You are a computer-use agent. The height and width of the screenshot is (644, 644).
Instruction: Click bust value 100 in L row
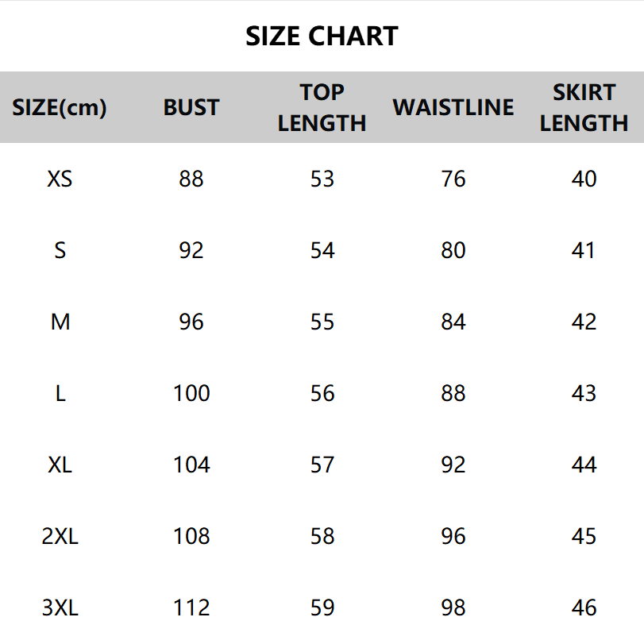[x=191, y=394]
